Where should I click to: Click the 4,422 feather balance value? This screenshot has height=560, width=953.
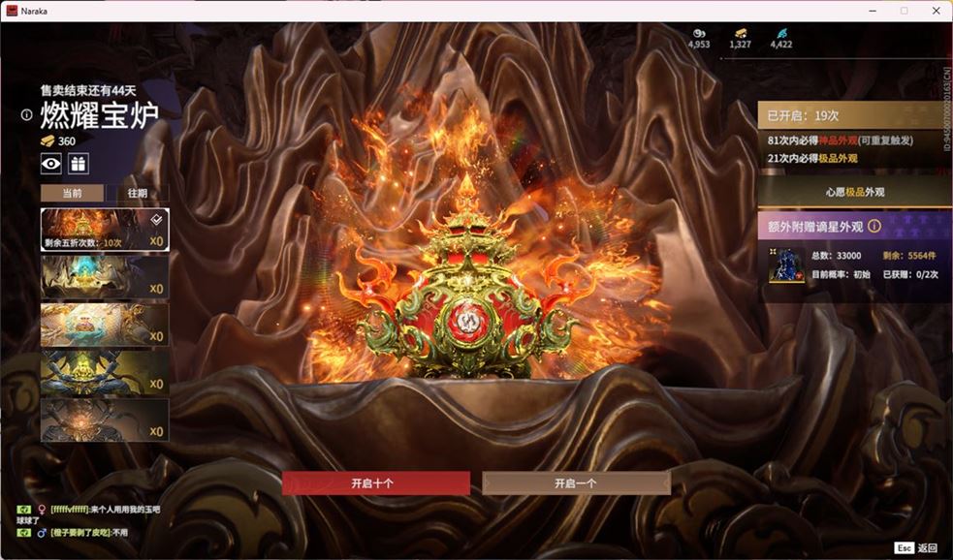(x=781, y=45)
